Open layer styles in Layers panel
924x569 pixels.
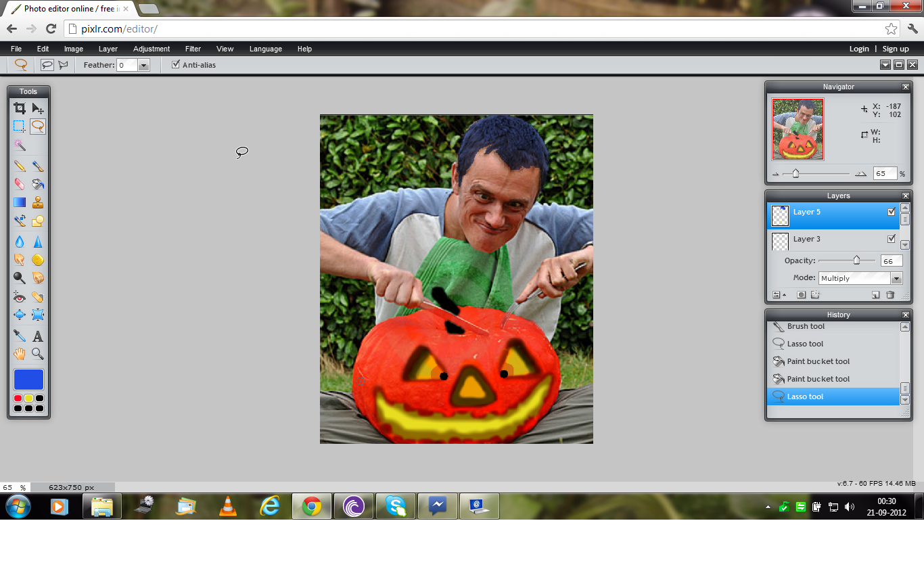point(815,295)
